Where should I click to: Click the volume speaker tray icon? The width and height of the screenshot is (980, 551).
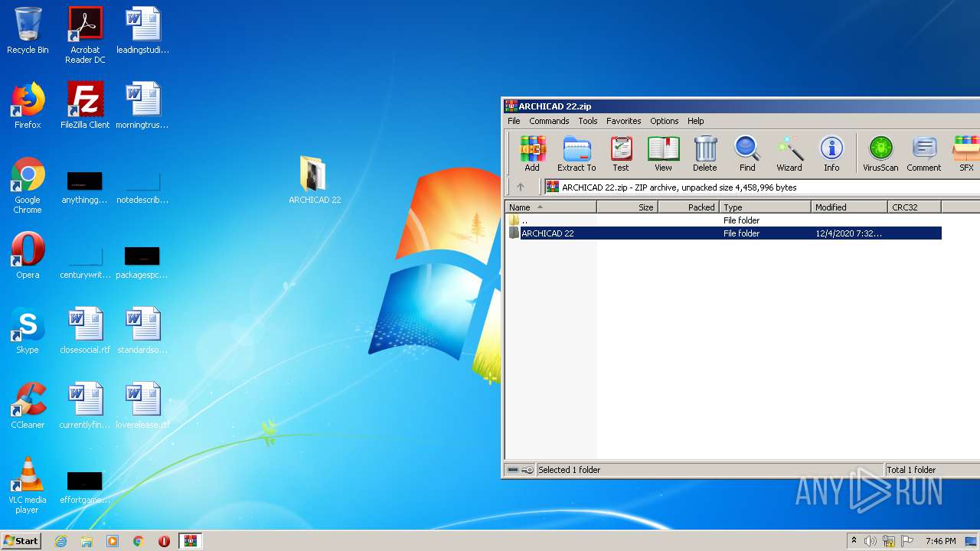tap(871, 541)
